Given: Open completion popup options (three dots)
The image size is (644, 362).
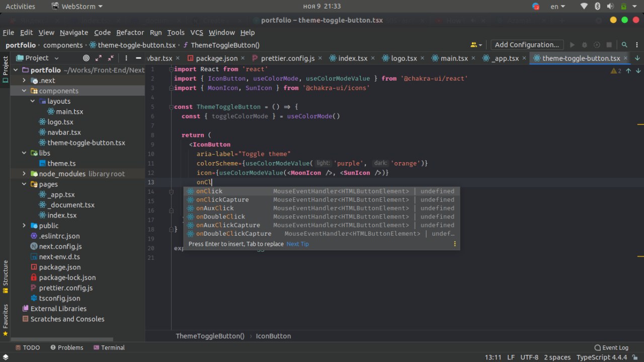Looking at the screenshot, I should [x=455, y=244].
